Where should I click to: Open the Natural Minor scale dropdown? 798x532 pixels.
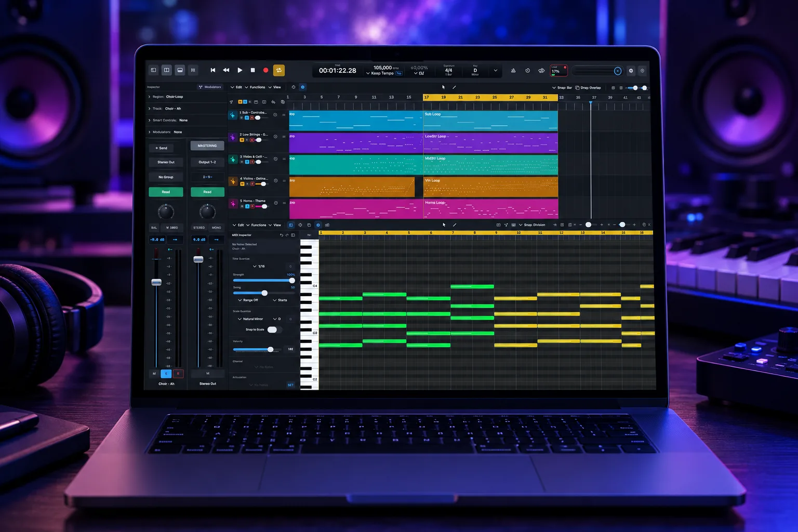click(250, 319)
